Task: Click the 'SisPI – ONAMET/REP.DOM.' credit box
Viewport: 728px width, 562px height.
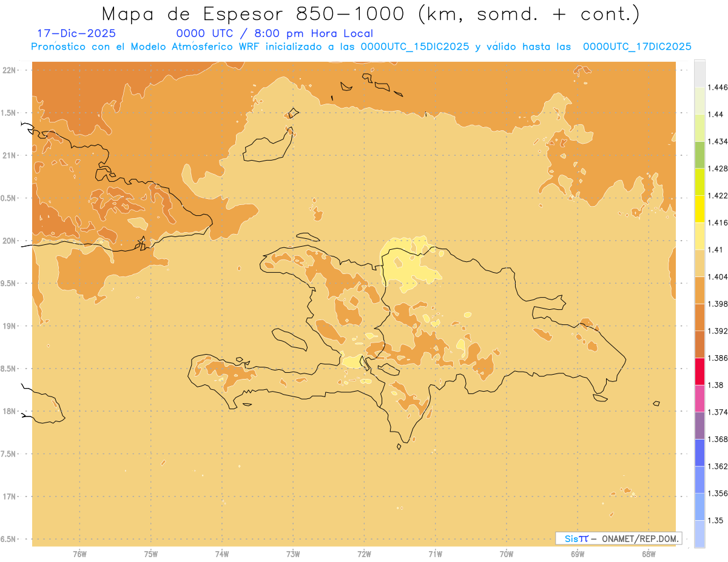Action: [x=619, y=538]
